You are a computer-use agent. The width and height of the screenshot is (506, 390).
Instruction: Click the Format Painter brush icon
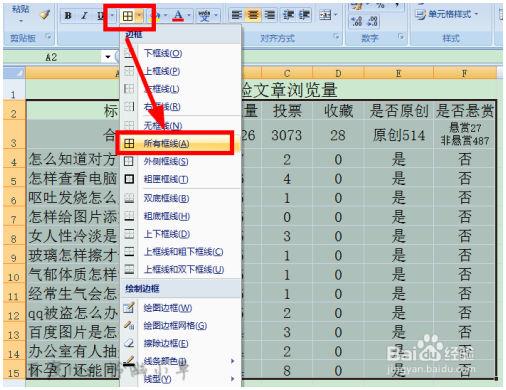(x=45, y=14)
